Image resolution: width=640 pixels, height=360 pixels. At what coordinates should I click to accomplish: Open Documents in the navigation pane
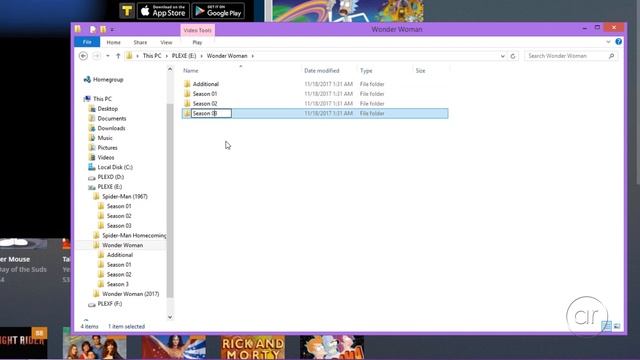[111, 118]
